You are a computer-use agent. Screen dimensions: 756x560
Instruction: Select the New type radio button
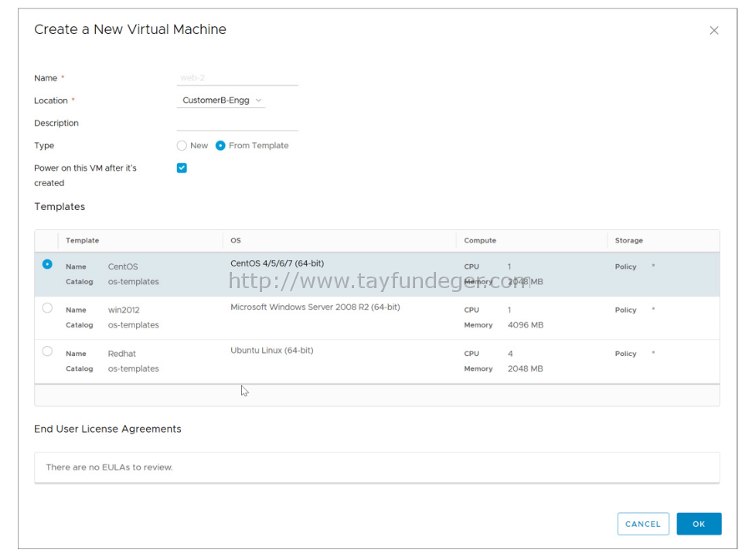point(182,145)
